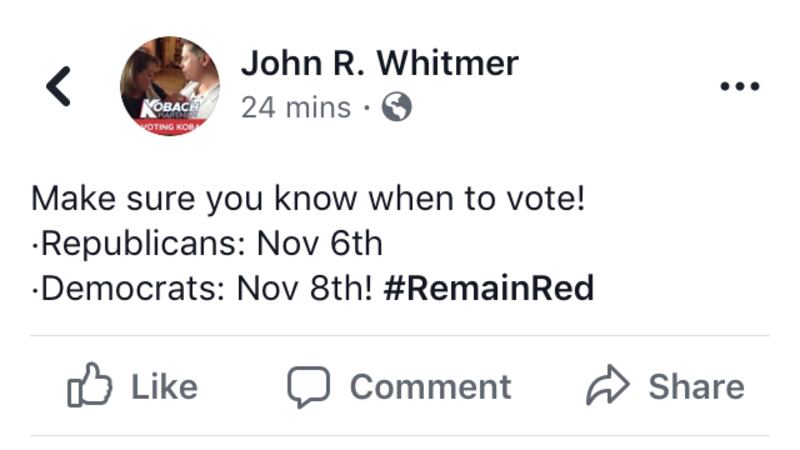This screenshot has height=450, width=800.
Task: Go back using the left chevron arrow
Action: pos(59,86)
